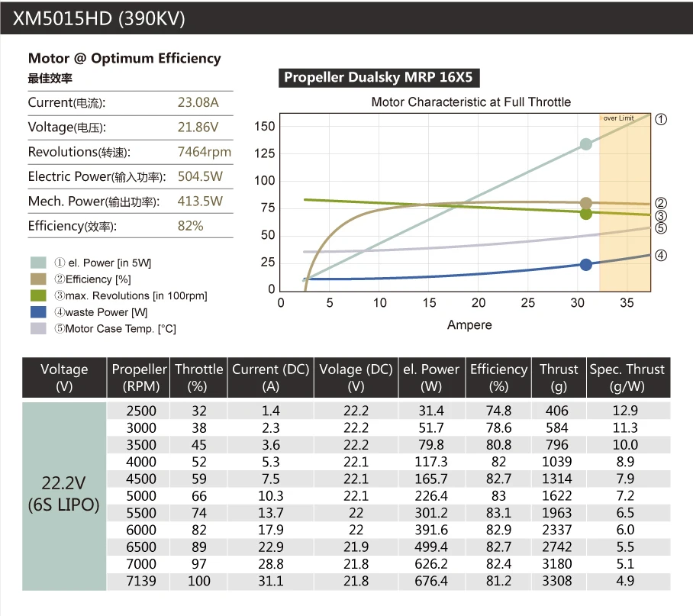Click the Propeller Dualsky MRP 16X5 label
The image size is (693, 616).
tap(379, 77)
